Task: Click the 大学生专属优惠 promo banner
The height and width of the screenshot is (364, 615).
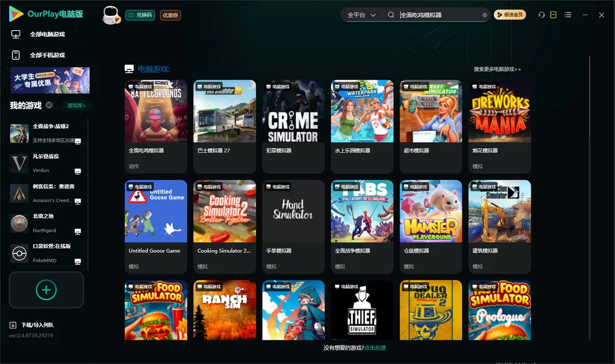Action: tap(50, 81)
